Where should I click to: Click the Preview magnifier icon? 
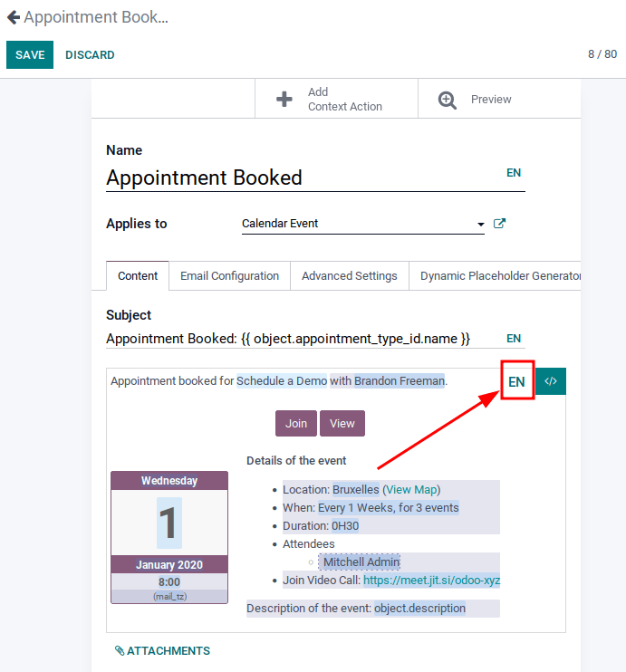pos(448,100)
